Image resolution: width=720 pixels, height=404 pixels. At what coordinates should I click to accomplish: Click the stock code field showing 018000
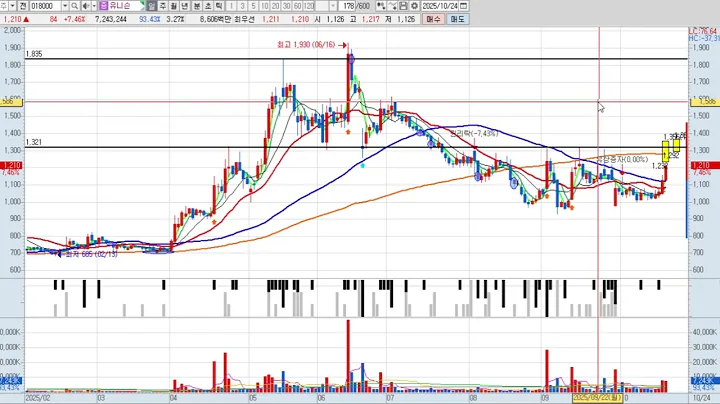coord(46,6)
